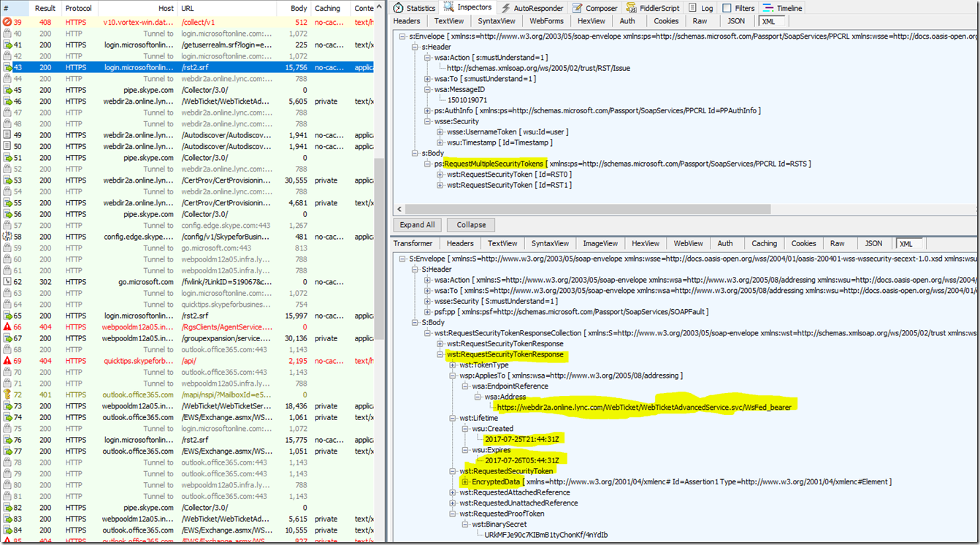
Task: Click the request XML horizontal scrollbar
Action: pos(587,209)
